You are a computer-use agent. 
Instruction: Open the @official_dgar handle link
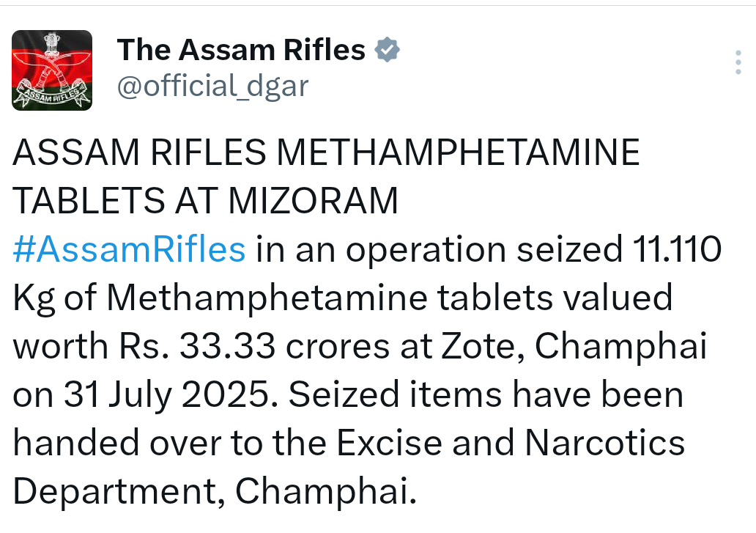tap(213, 87)
